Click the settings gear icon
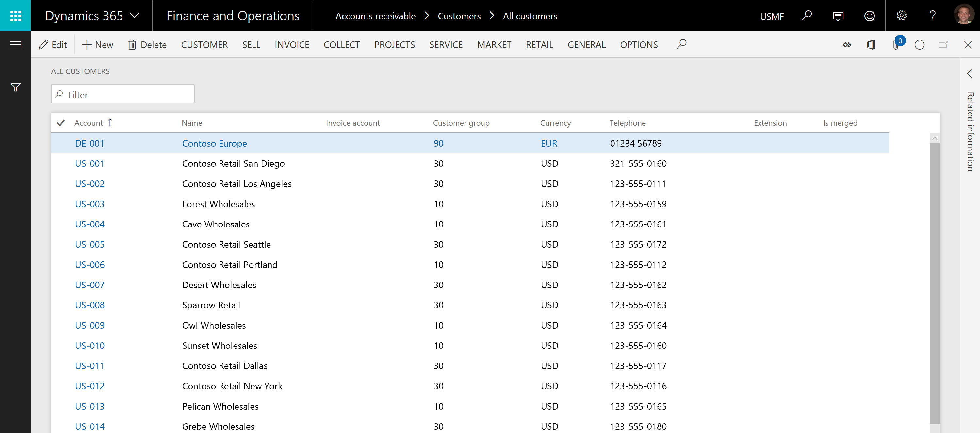This screenshot has height=433, width=980. (x=901, y=16)
